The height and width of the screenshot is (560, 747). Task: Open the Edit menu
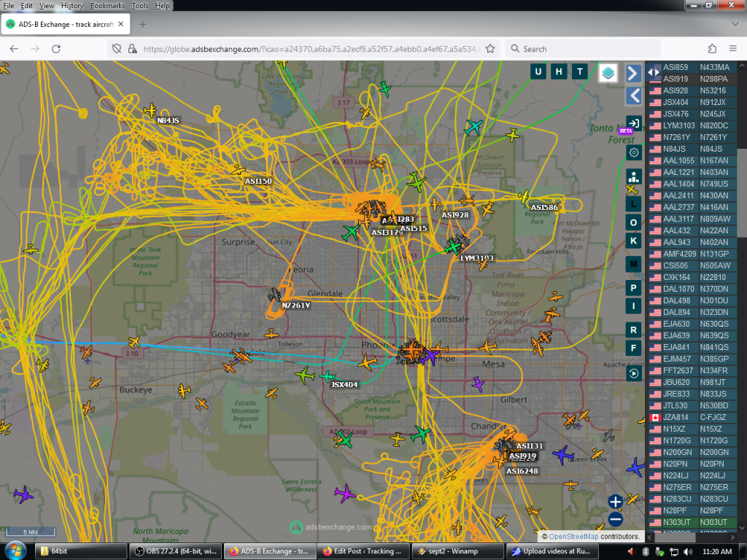(27, 6)
